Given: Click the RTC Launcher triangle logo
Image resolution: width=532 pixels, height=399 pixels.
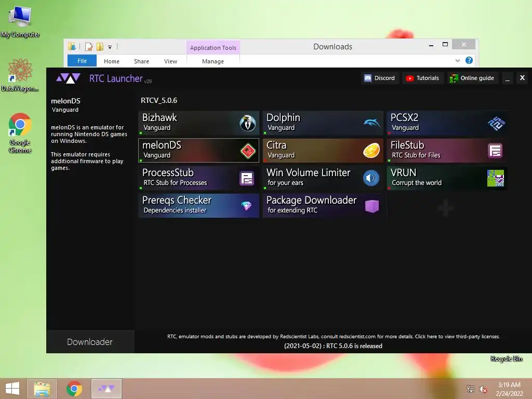Looking at the screenshot, I should (x=68, y=78).
